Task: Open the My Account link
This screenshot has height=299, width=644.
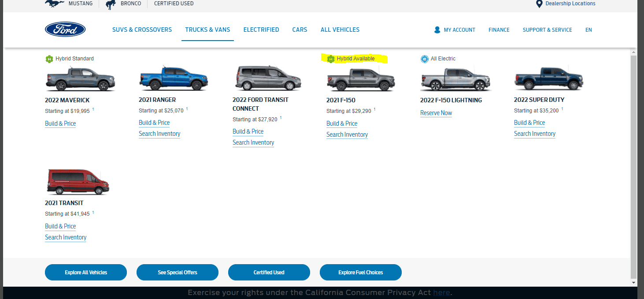Action: click(x=459, y=30)
